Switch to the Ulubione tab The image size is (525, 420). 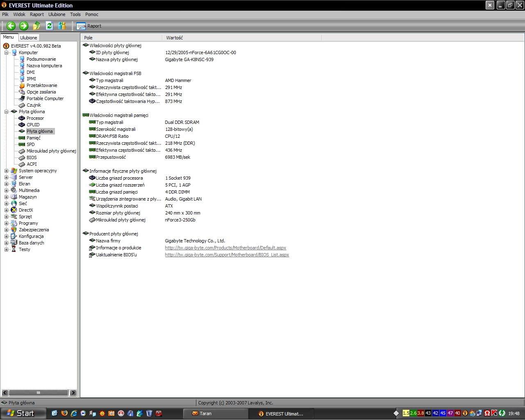(x=29, y=38)
